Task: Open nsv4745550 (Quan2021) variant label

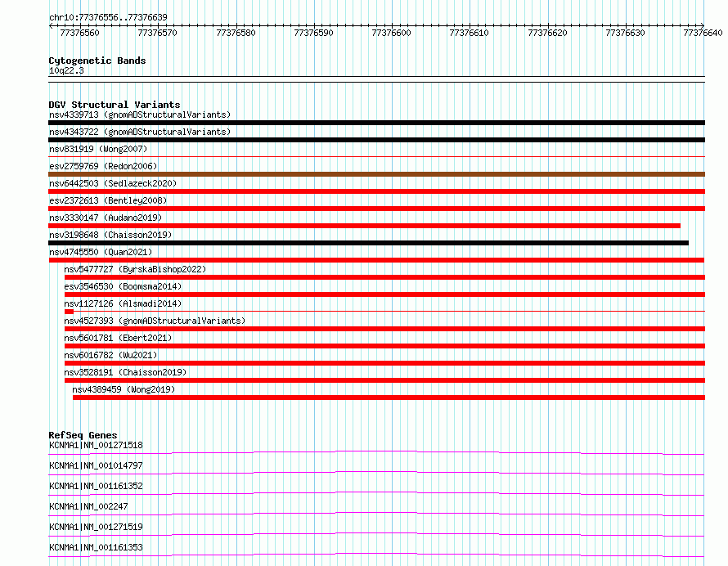Action: 101,252
